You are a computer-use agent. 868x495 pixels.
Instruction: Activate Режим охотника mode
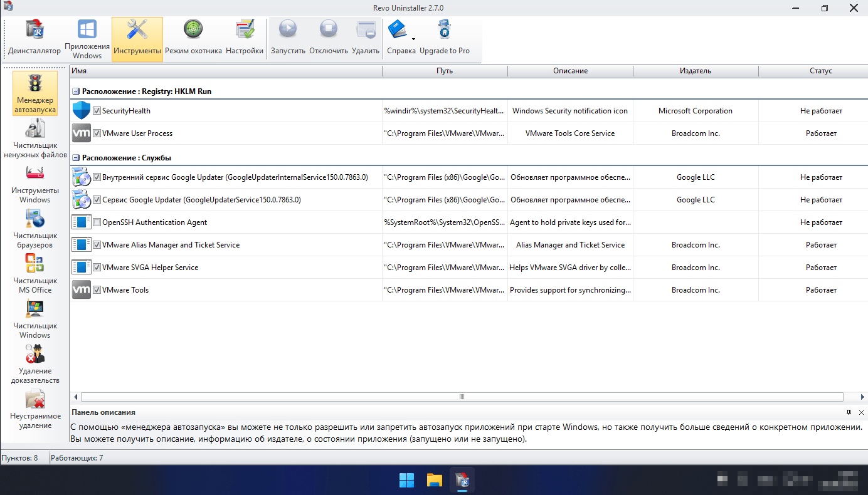193,39
